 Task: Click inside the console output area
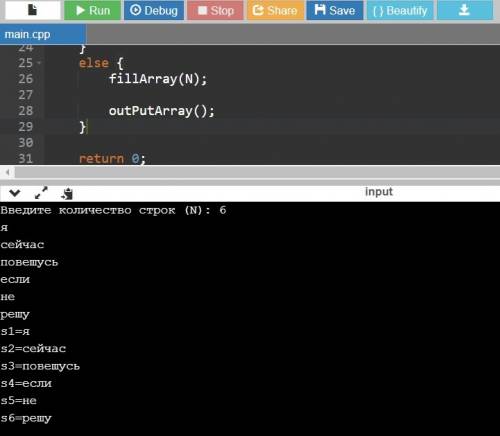(x=250, y=318)
